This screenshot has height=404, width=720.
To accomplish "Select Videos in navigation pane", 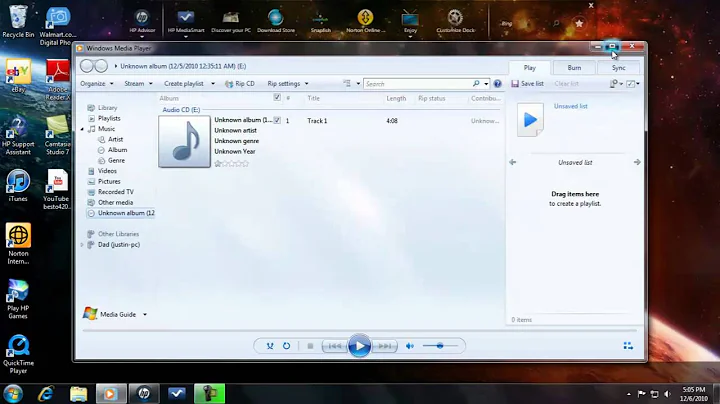I will click(107, 171).
